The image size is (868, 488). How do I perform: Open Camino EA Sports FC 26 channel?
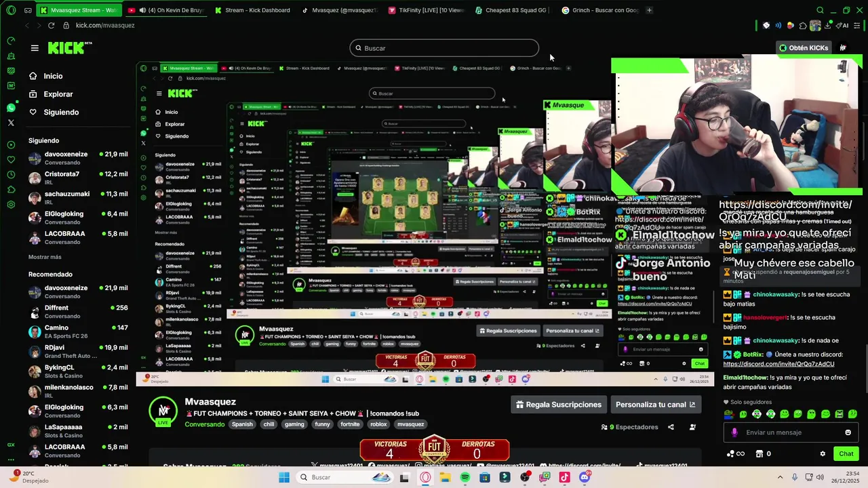78,332
